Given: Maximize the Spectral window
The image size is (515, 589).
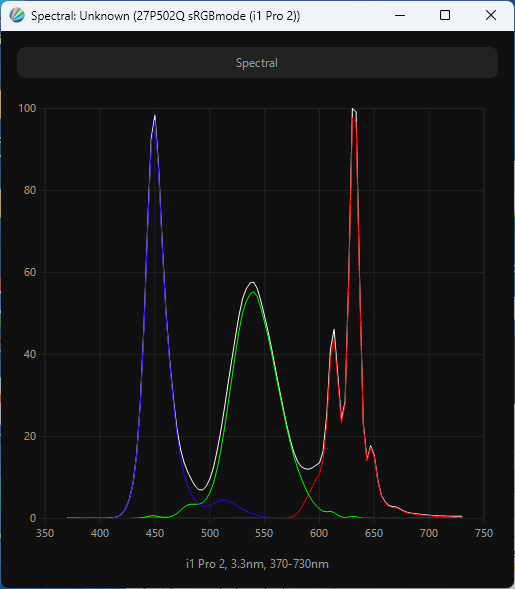Looking at the screenshot, I should pos(445,15).
